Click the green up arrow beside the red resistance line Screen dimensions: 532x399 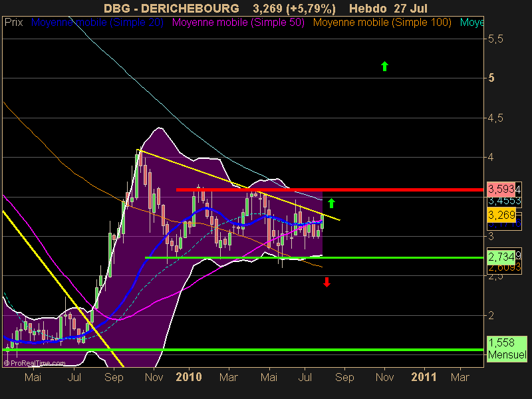coord(331,203)
